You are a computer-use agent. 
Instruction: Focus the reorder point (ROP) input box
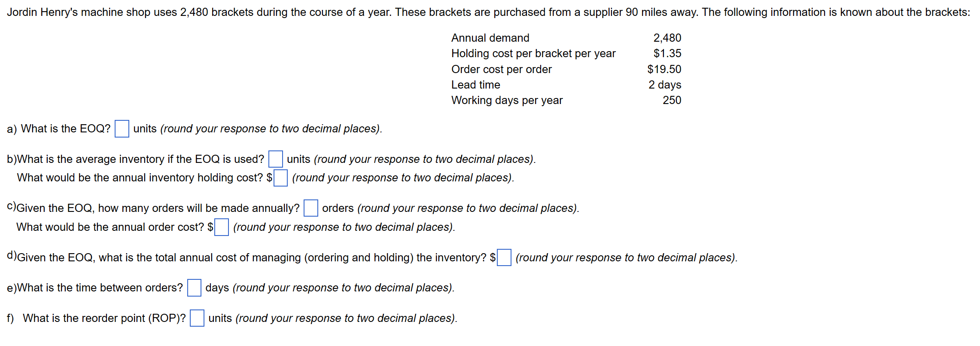[197, 318]
